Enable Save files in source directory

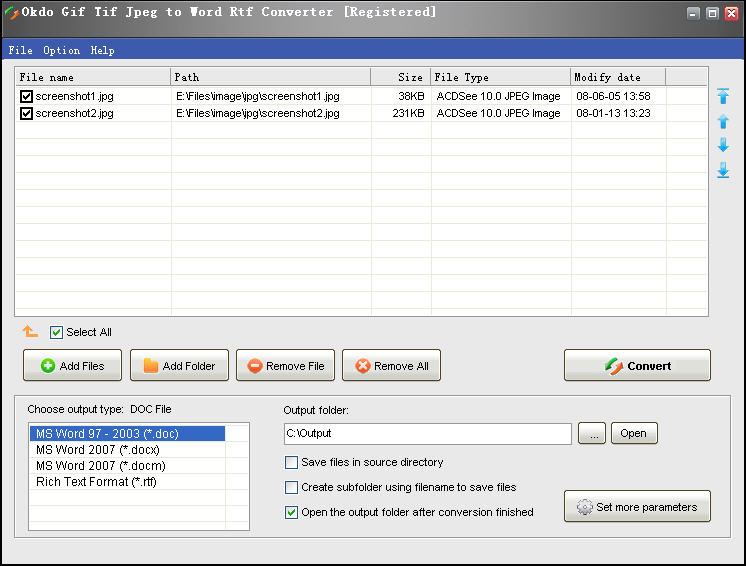pyautogui.click(x=291, y=462)
